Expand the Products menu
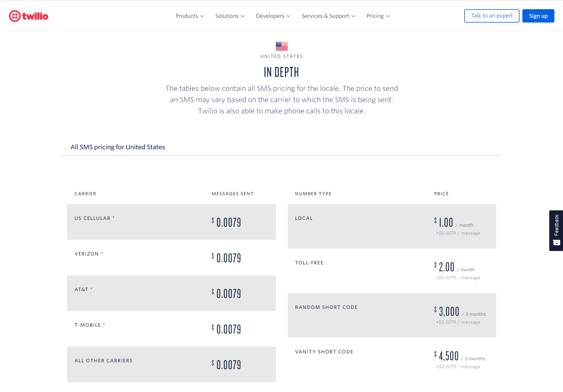This screenshot has height=392, width=563. coord(190,16)
